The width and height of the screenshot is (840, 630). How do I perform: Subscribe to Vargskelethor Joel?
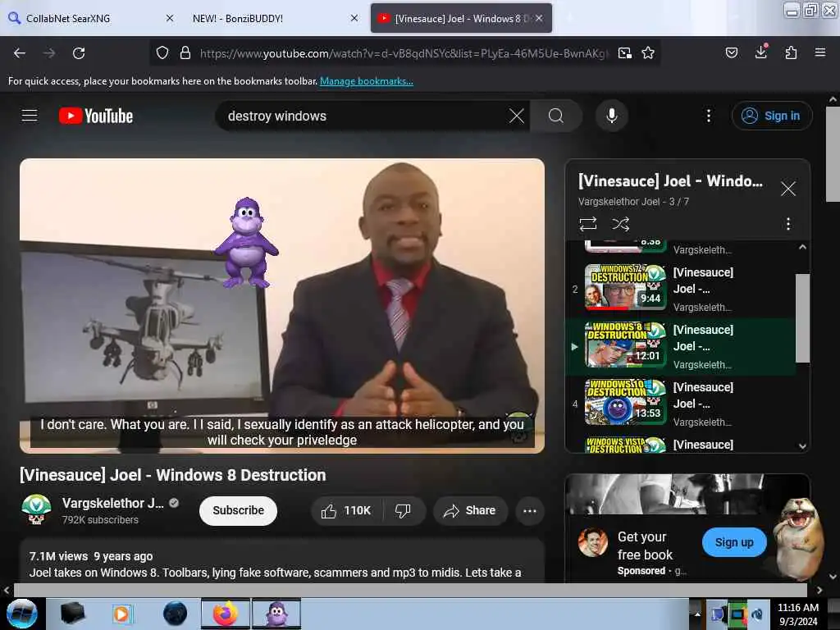239,511
